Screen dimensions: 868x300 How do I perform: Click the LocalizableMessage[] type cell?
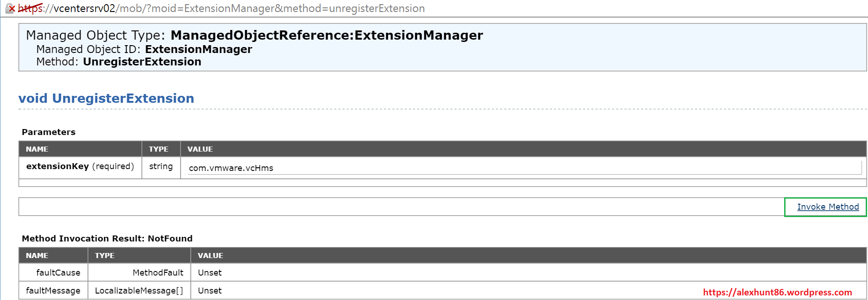click(x=139, y=291)
